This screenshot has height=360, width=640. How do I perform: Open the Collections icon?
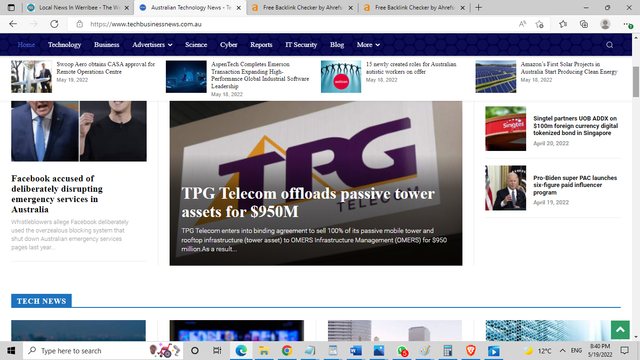pyautogui.click(x=584, y=24)
